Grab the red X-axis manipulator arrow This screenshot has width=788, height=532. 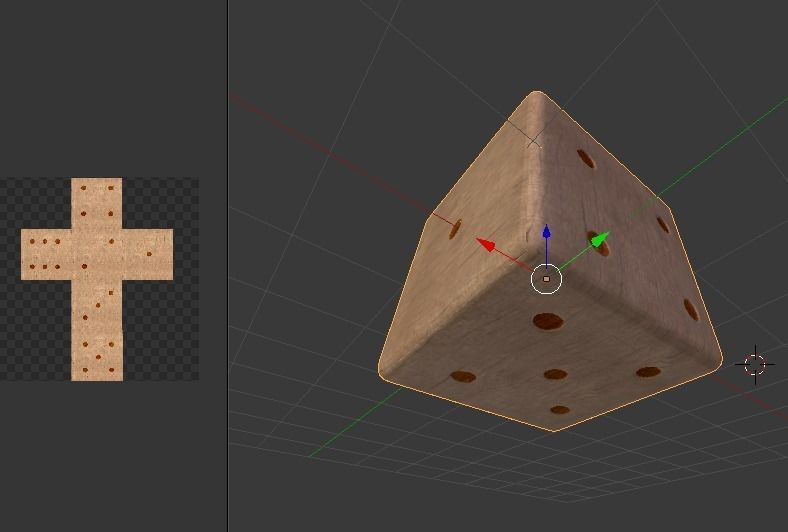486,245
